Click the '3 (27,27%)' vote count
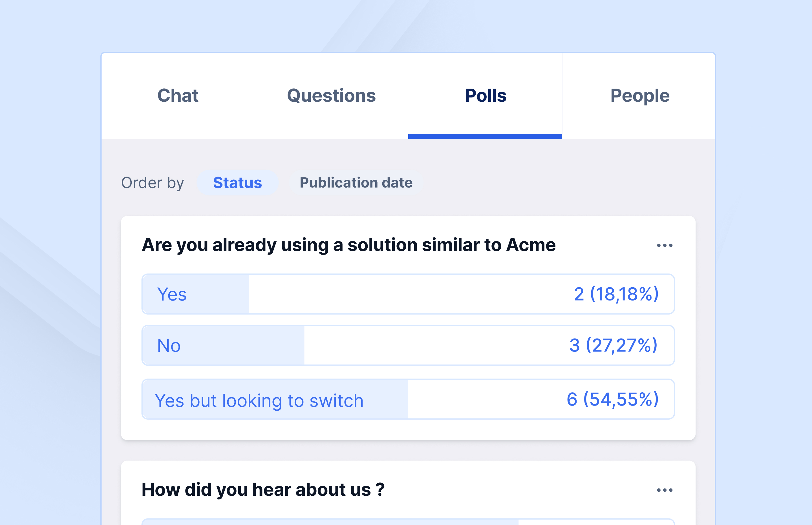This screenshot has width=812, height=525. [613, 345]
